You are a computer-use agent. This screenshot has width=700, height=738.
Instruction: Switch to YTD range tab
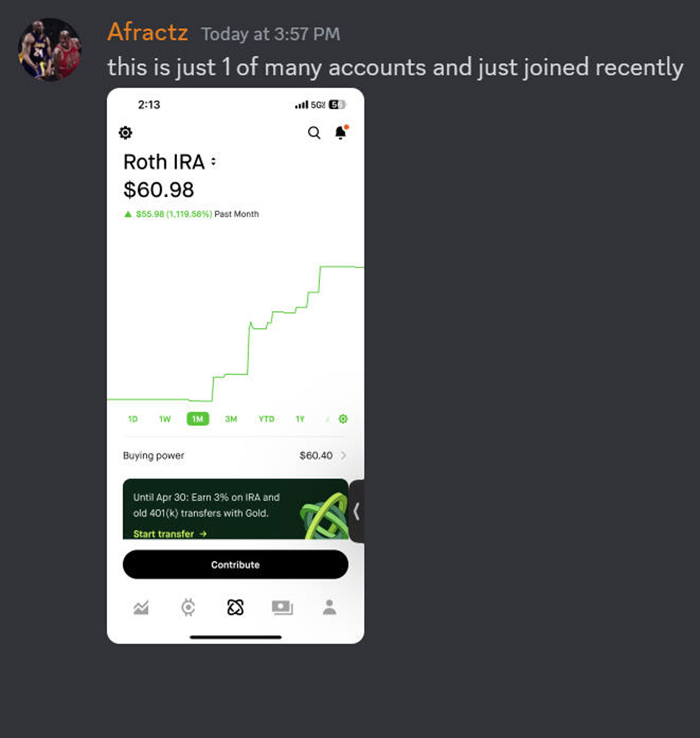tap(266, 419)
